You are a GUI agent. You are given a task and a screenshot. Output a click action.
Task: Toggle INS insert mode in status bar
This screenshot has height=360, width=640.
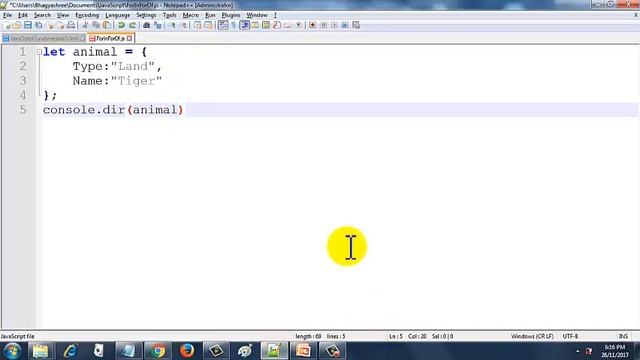click(623, 336)
